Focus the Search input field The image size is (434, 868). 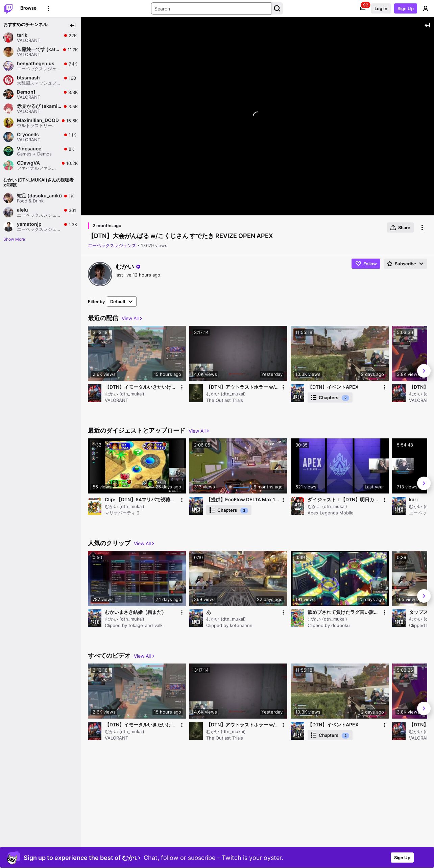[x=211, y=8]
